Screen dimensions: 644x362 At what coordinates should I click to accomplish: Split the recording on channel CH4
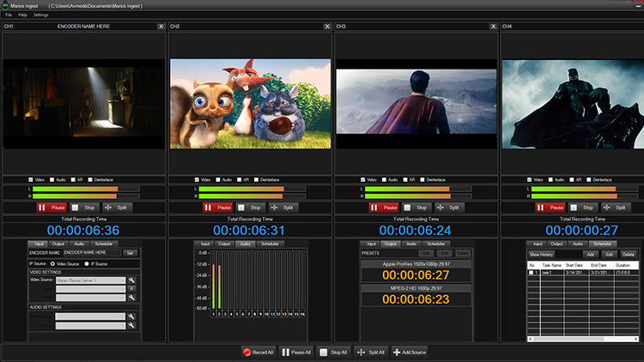(x=617, y=207)
